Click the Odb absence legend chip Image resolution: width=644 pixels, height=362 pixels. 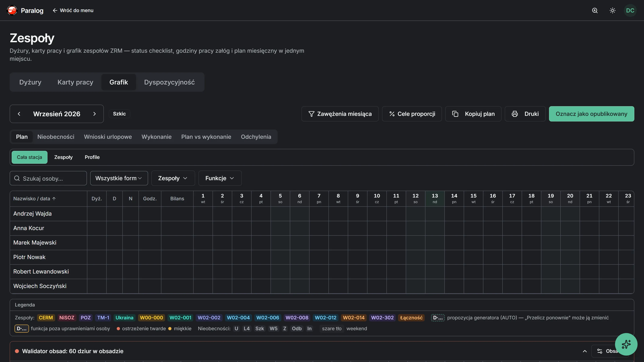297,329
